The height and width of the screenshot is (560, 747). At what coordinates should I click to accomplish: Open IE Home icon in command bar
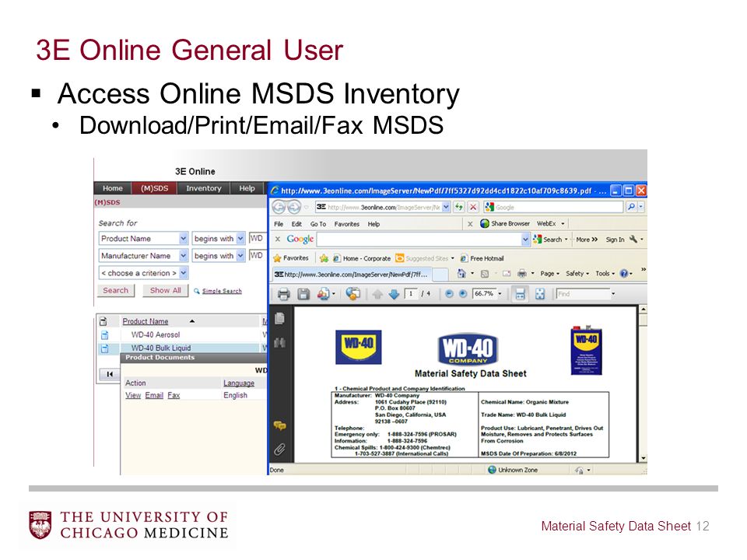pos(461,273)
